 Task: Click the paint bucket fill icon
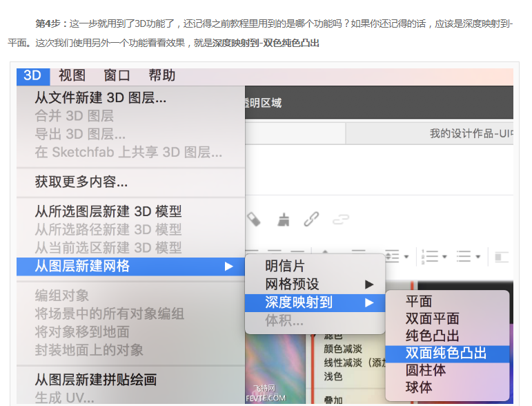tap(254, 220)
